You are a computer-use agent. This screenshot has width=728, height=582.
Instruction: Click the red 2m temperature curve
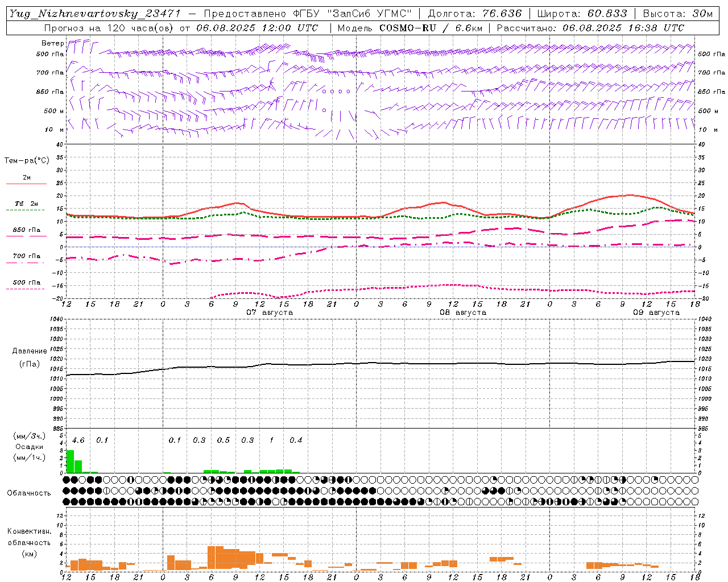[379, 217]
